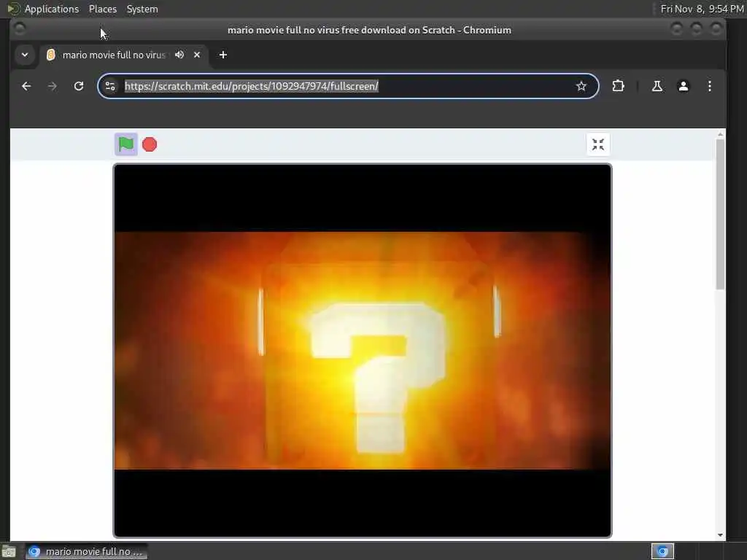Exit fullscreen mode using collapse icon

(x=598, y=144)
